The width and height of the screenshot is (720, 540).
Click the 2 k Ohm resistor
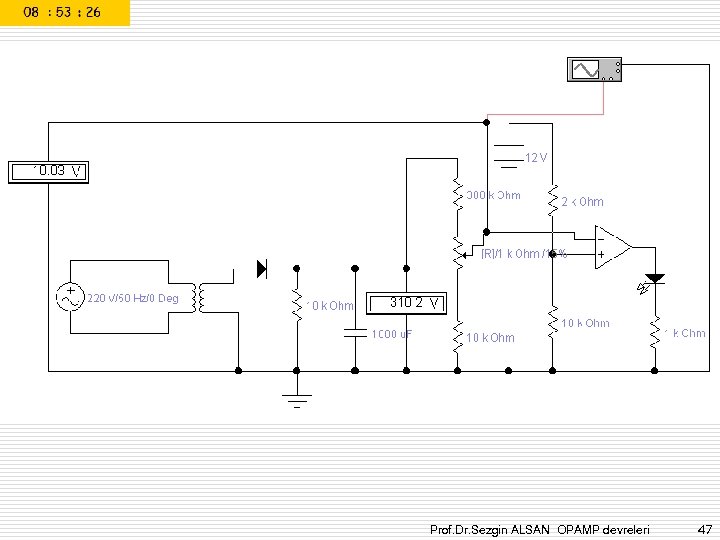pyautogui.click(x=552, y=201)
